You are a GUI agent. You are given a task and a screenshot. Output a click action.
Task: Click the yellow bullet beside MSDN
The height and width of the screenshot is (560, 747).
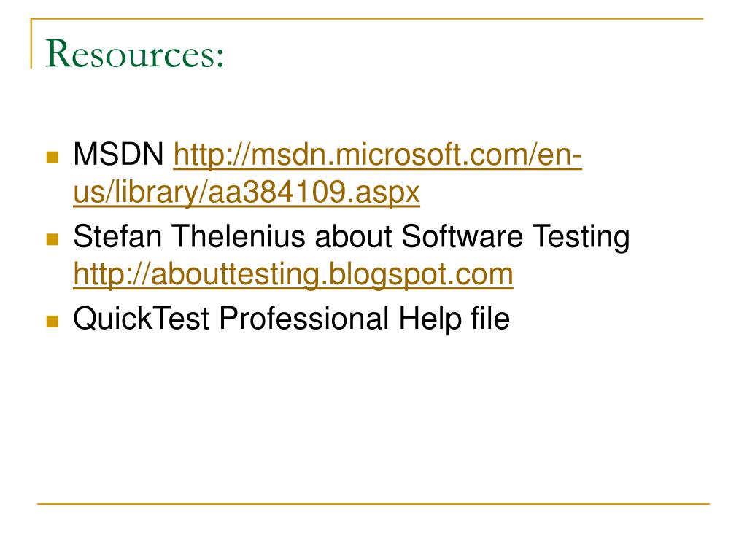(x=53, y=157)
